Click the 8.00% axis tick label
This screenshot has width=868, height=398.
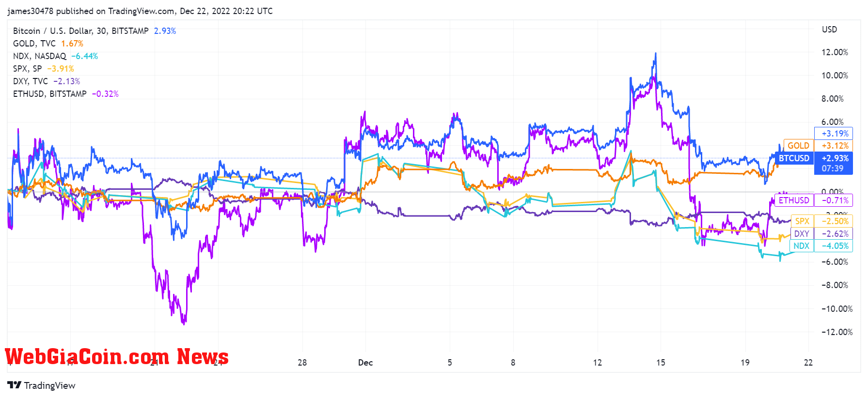[x=833, y=99]
